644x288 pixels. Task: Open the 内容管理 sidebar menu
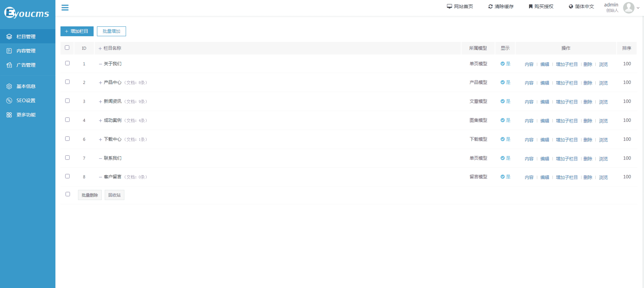(x=28, y=51)
